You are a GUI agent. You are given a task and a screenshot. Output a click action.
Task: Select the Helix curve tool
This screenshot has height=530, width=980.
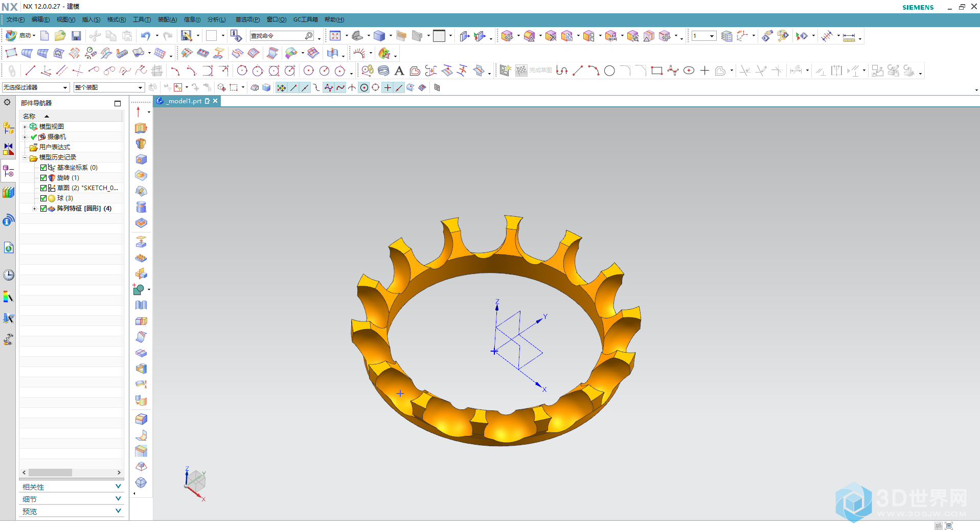(383, 71)
